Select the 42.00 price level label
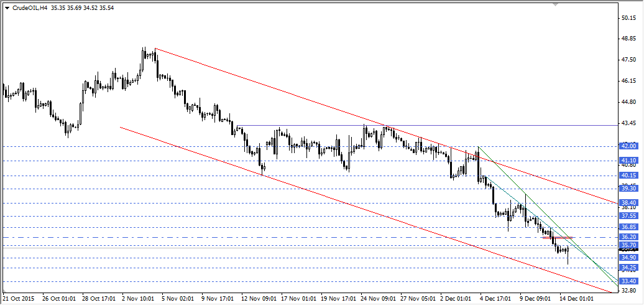The height and width of the screenshot is (305, 644). click(628, 146)
